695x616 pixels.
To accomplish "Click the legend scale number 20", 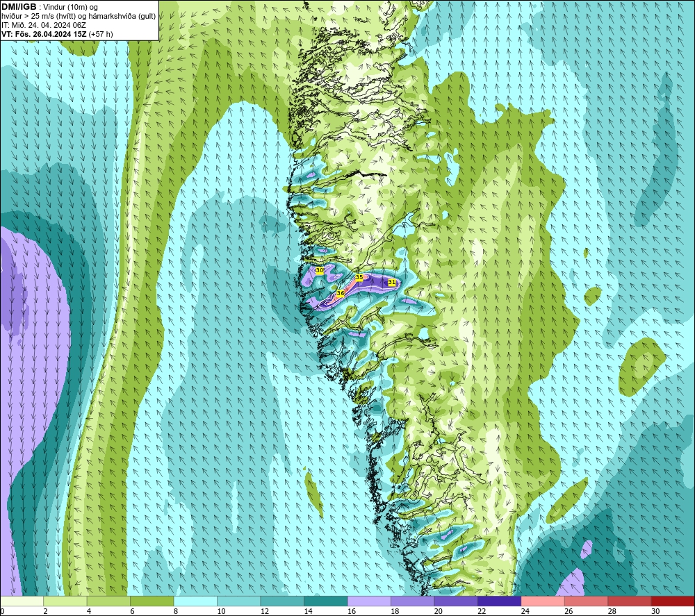I will (439, 611).
